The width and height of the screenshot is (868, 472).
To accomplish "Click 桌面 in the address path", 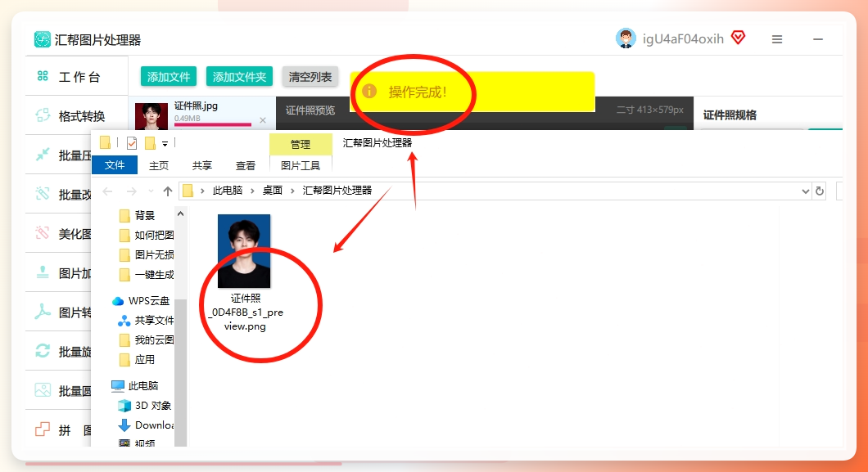I will 273,190.
